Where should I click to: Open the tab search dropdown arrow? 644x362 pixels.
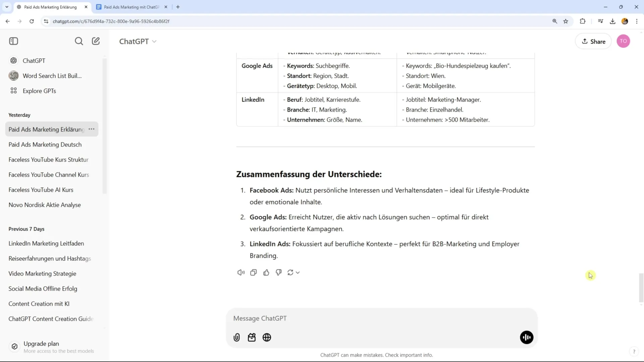pos(7,7)
